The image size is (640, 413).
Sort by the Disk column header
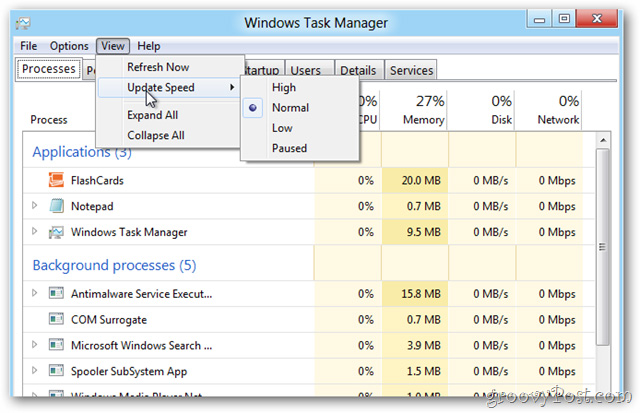tap(501, 110)
